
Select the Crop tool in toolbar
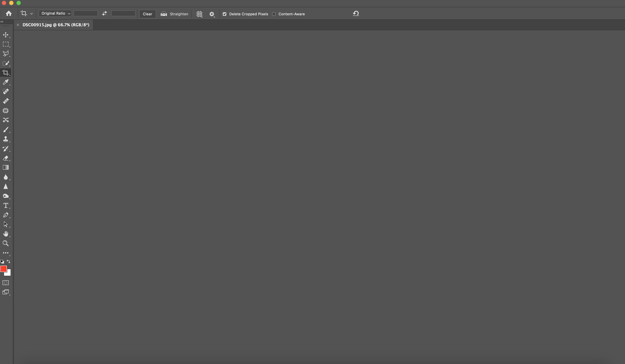[6, 72]
